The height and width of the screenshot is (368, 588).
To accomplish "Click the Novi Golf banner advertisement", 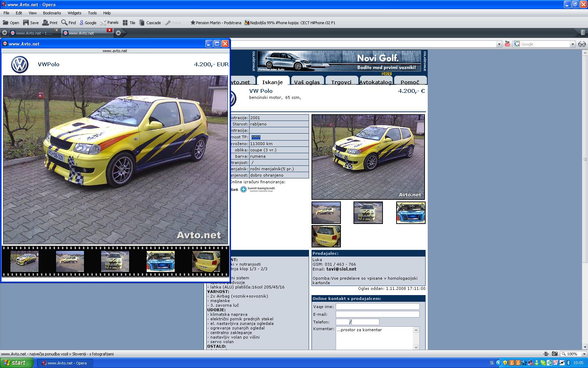I will coord(339,61).
